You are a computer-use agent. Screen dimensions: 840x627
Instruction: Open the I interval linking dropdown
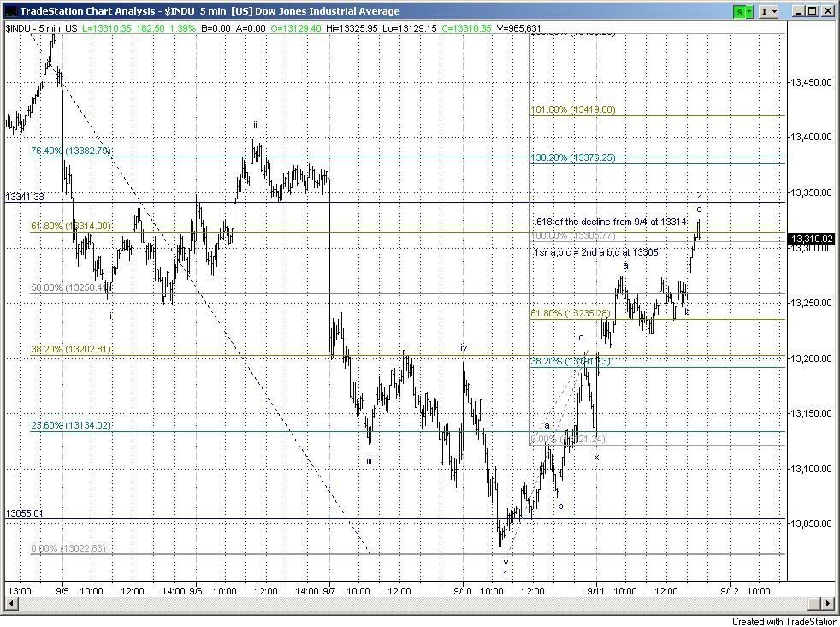coord(769,11)
